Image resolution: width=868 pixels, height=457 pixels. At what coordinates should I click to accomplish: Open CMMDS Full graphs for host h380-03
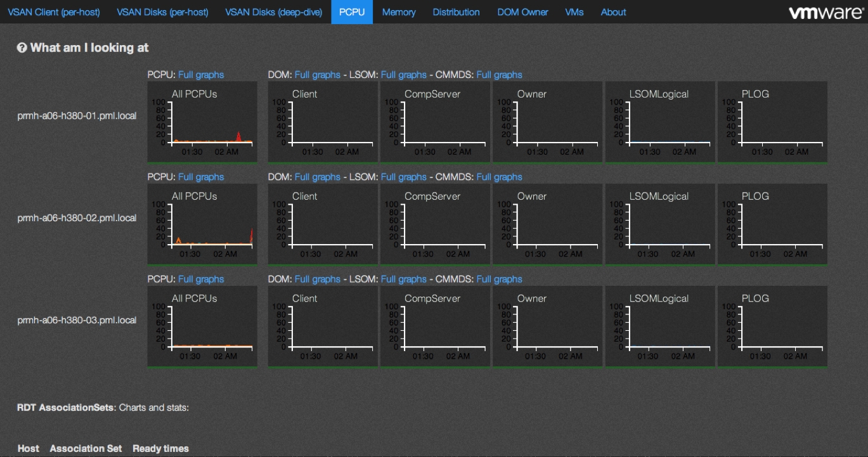499,279
